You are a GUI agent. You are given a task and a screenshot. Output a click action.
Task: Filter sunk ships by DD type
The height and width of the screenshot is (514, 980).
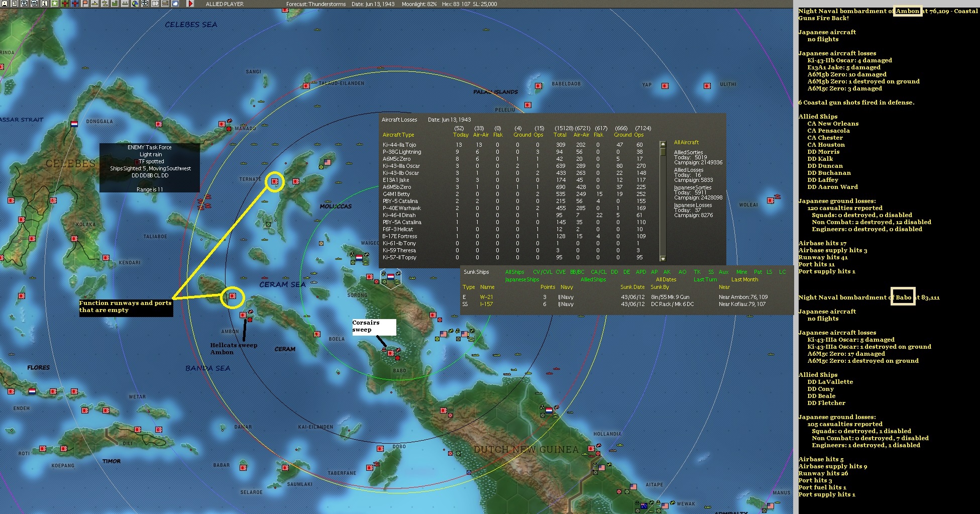614,272
